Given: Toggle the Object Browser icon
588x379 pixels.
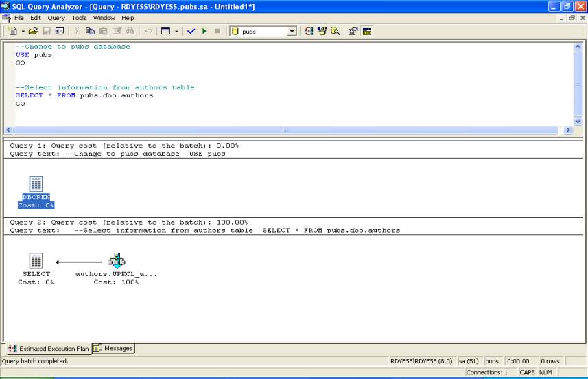Looking at the screenshot, I should pyautogui.click(x=322, y=31).
